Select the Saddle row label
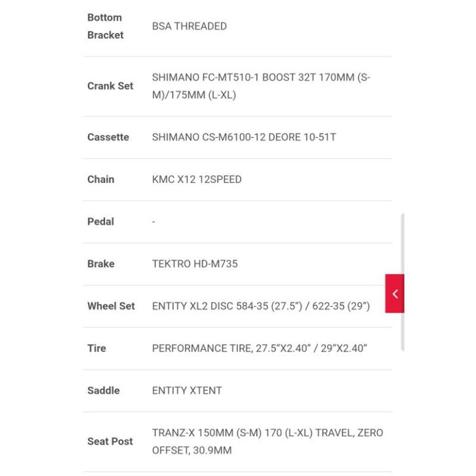Viewport: 476px width, 476px height. (103, 390)
